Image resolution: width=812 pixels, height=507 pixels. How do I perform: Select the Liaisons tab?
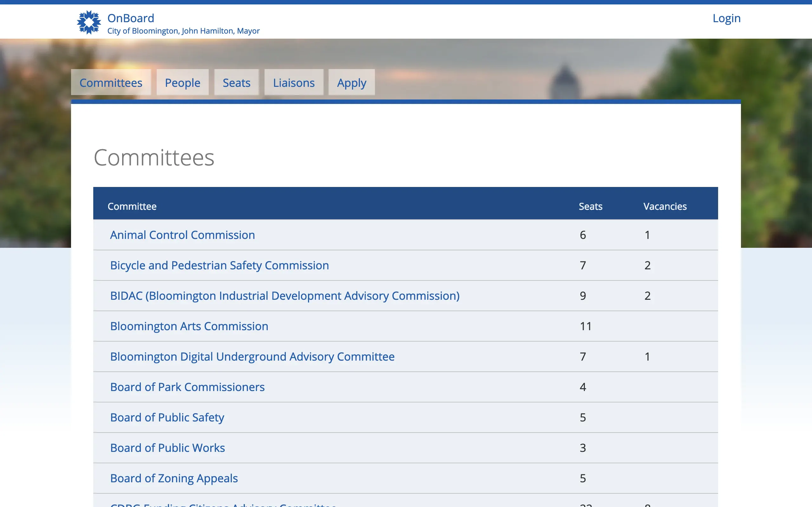(x=294, y=82)
